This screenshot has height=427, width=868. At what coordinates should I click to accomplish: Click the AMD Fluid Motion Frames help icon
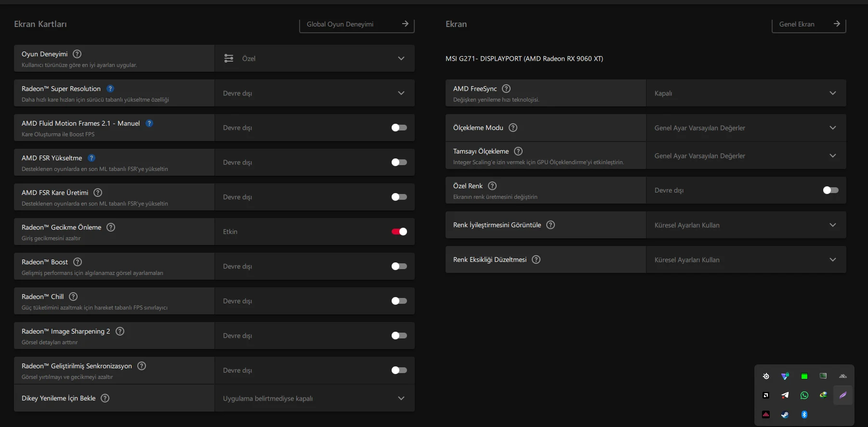pyautogui.click(x=149, y=123)
